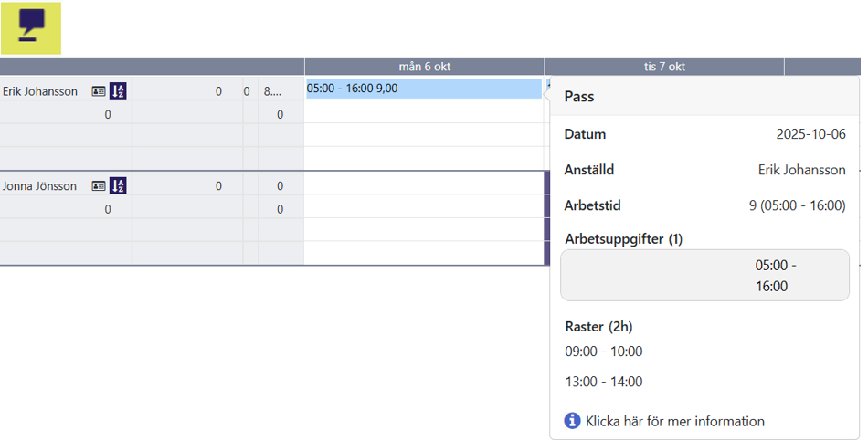Select the 05:00 - 16:00 9,00 shift block
The image size is (868, 441).
coord(424,89)
